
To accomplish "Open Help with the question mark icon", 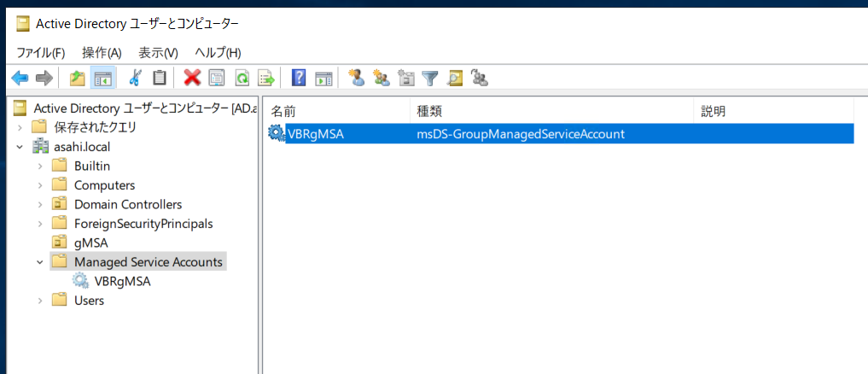I will tap(299, 78).
